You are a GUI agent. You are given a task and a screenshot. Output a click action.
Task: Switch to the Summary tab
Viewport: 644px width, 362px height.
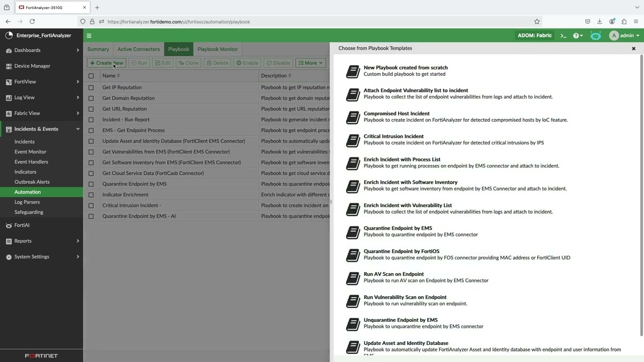pos(98,49)
